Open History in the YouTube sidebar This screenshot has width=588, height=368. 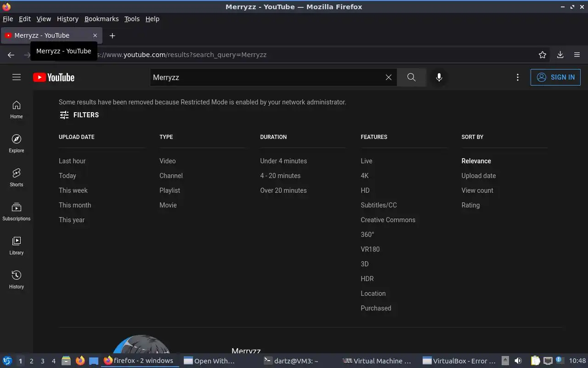point(17,280)
